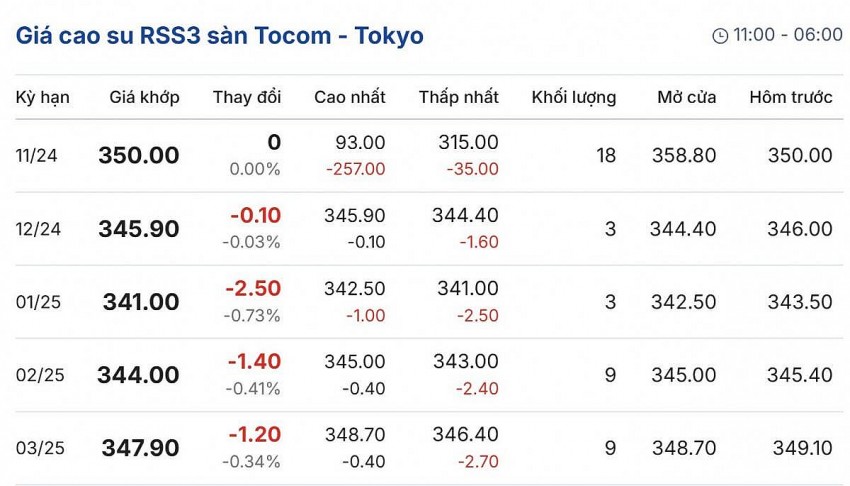Click the clock icon beside trading hours
850x486 pixels.
[x=720, y=36]
